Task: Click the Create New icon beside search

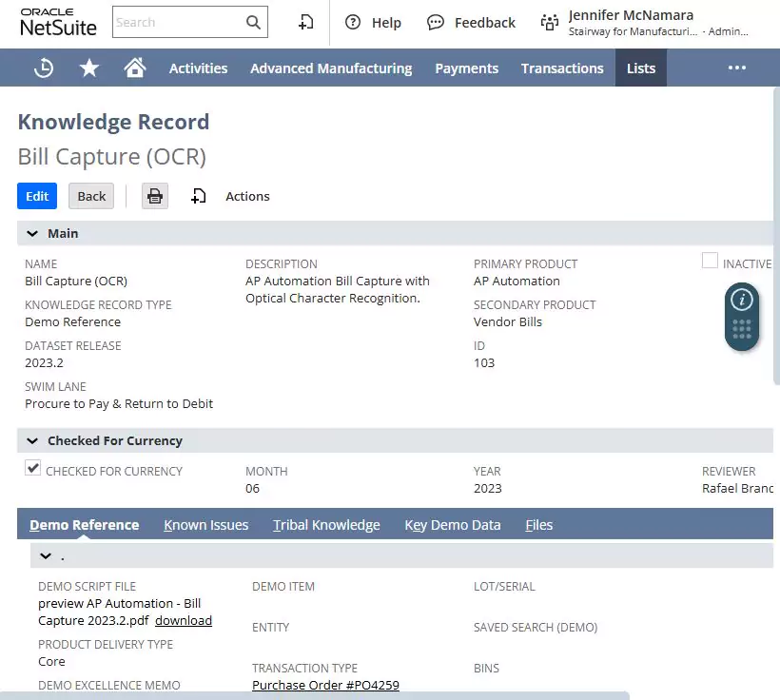Action: pyautogui.click(x=305, y=22)
